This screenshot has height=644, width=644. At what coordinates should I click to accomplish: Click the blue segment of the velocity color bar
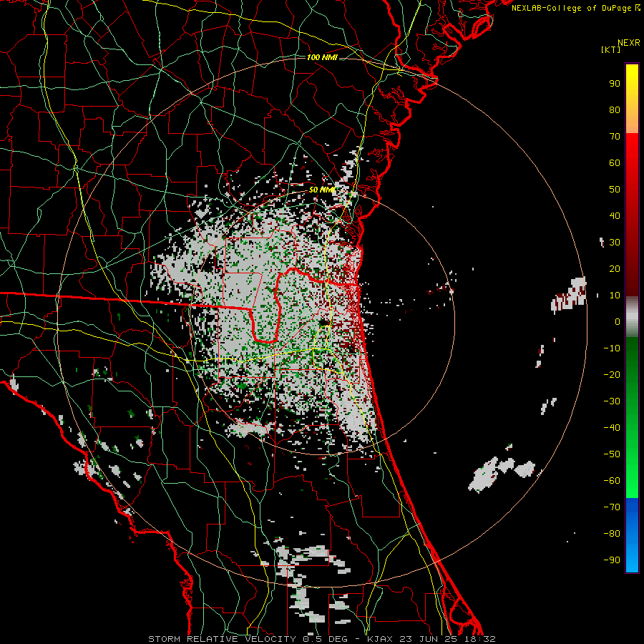coord(632,535)
